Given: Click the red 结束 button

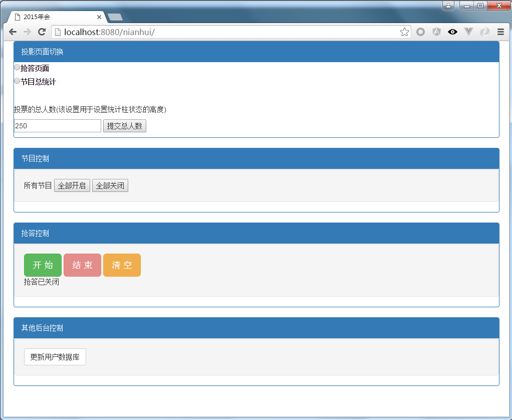Looking at the screenshot, I should [x=82, y=265].
